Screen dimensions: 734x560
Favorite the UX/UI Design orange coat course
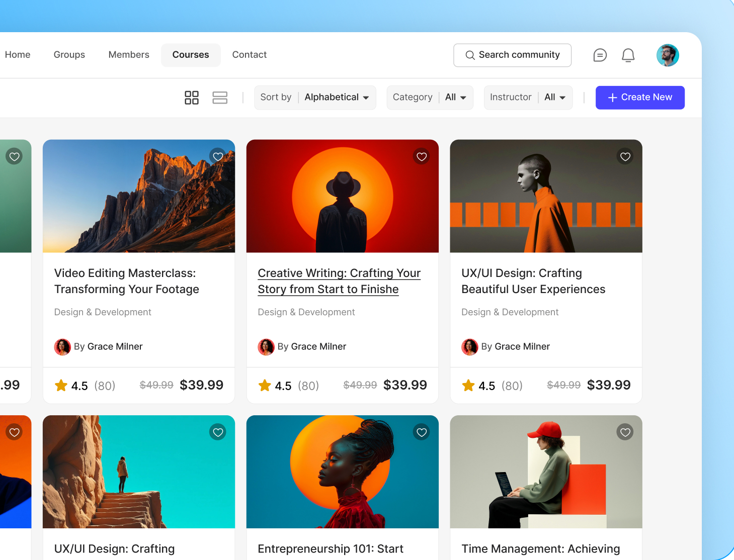pyautogui.click(x=625, y=157)
